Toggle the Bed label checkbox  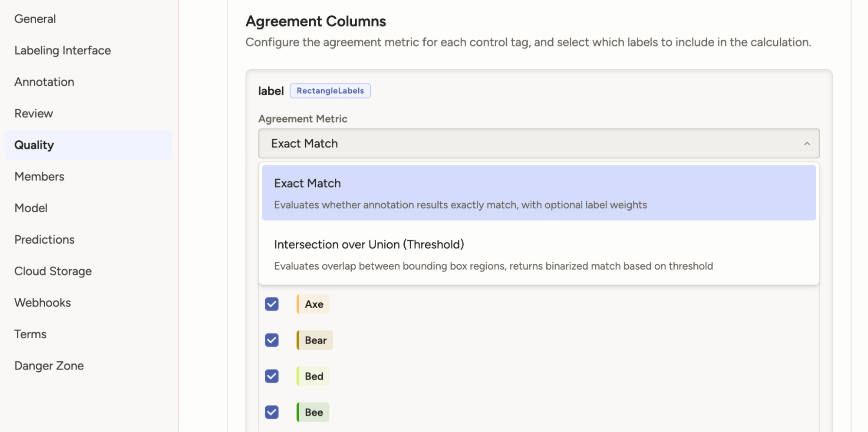point(272,376)
